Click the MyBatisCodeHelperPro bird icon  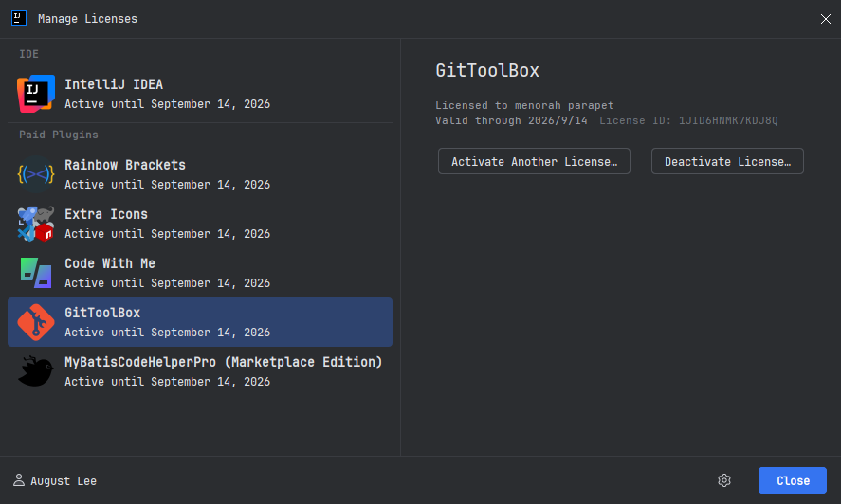[35, 371]
